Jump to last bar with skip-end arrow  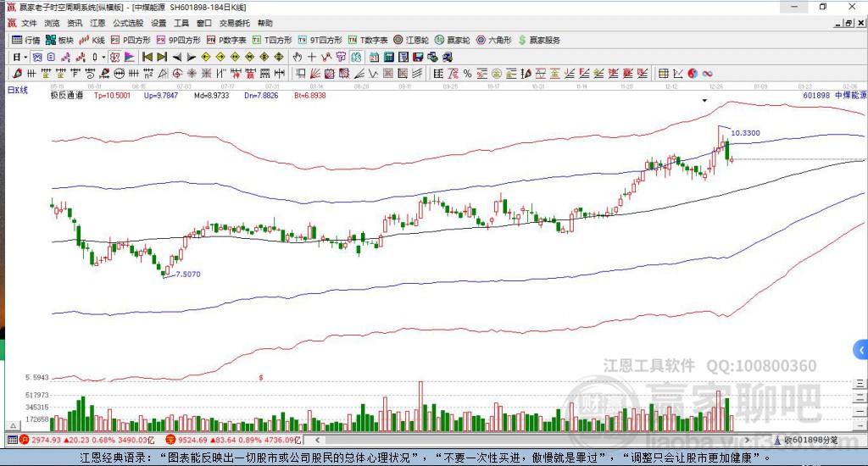point(162,57)
